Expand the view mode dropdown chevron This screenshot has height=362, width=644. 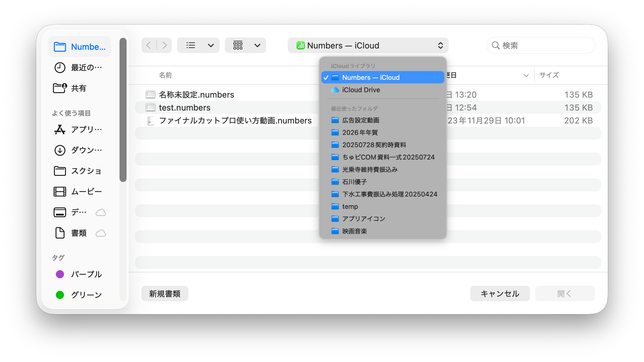pos(211,45)
